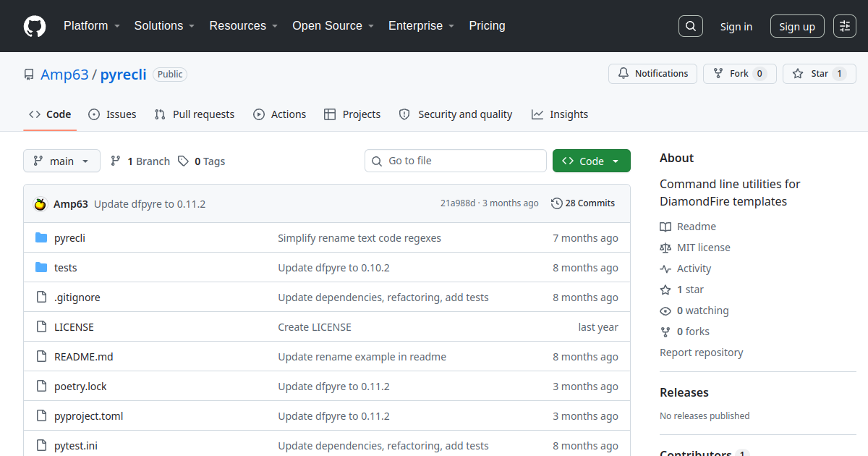
Task: Open 'Update dfpyre to 0.10.2' commit message
Action: [x=333, y=268]
